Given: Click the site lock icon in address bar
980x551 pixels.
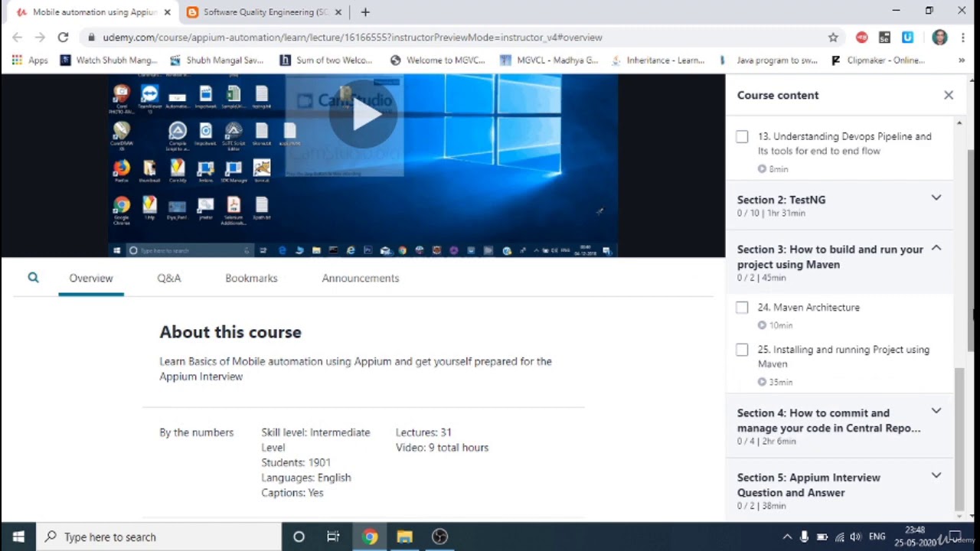Looking at the screenshot, I should pos(92,37).
